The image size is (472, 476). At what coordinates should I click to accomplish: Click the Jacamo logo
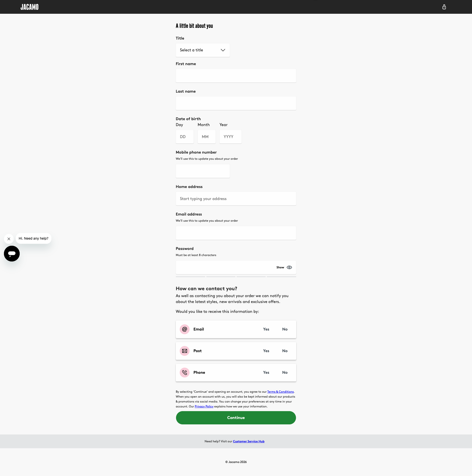(29, 7)
